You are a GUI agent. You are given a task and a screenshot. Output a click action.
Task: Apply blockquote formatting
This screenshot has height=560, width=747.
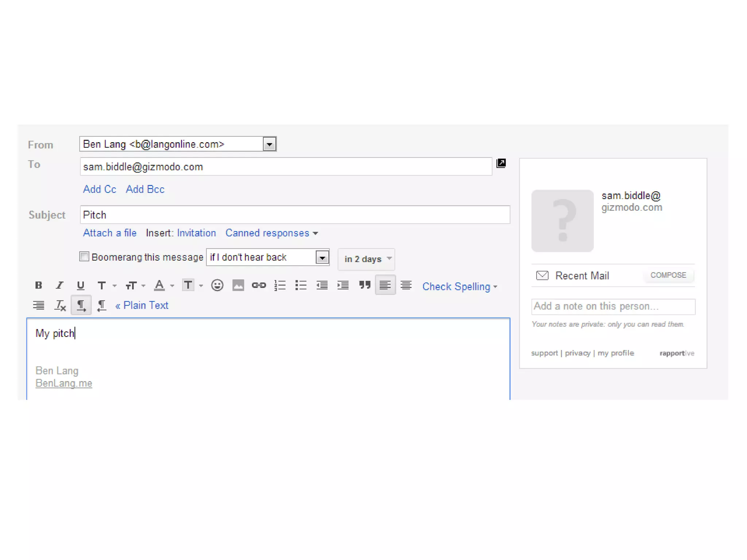click(364, 285)
